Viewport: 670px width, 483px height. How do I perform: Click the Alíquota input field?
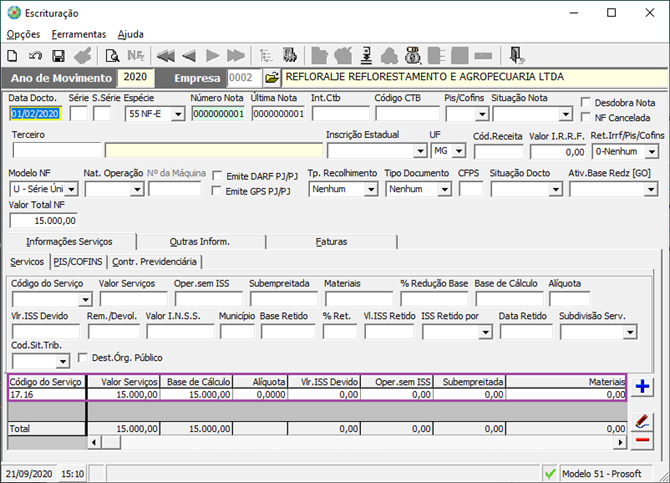click(570, 299)
